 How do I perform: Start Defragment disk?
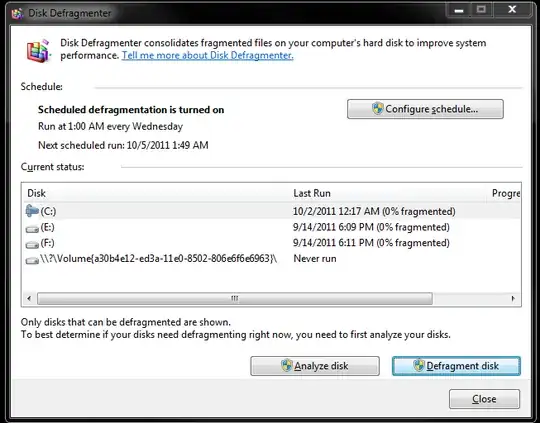click(456, 366)
